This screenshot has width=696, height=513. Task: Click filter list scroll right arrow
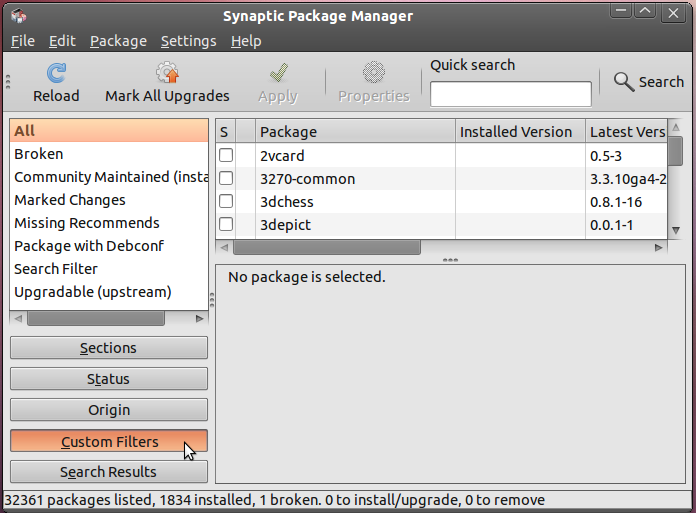tap(199, 319)
